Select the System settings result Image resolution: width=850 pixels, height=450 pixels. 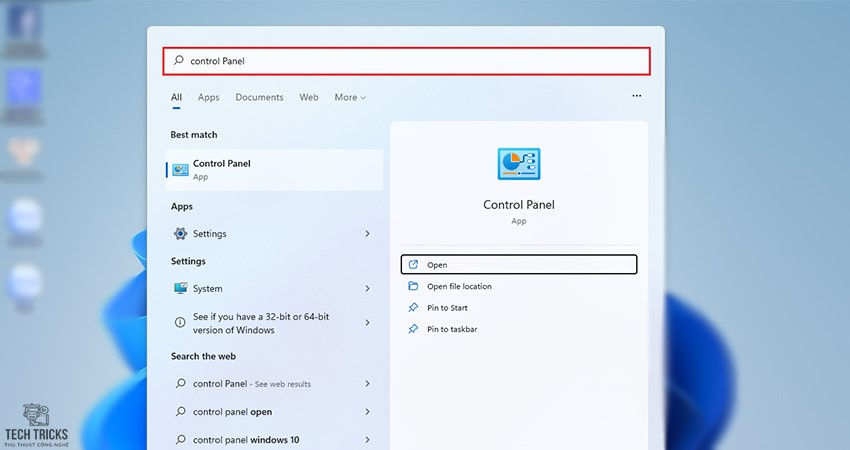pos(273,288)
